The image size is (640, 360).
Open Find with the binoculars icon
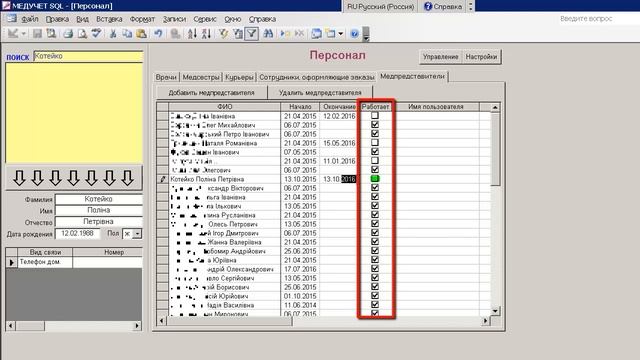[x=268, y=33]
